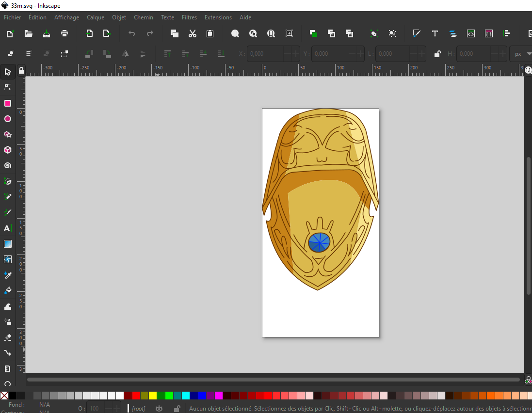Open the [root] layer selector

click(139, 409)
